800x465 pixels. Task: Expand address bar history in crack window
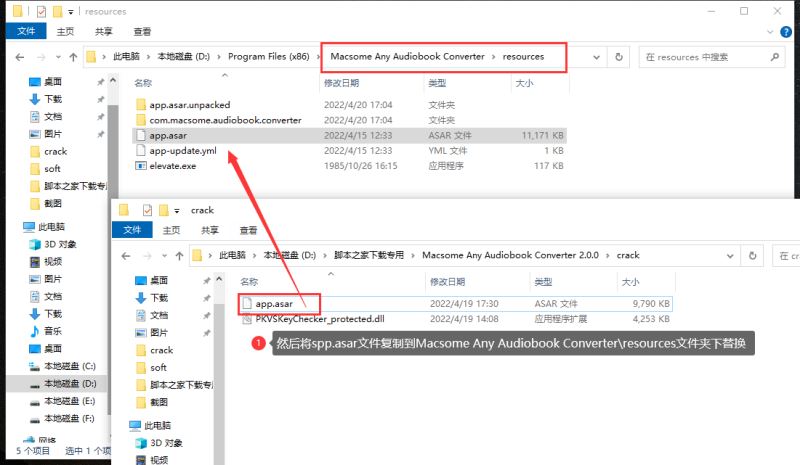(x=730, y=256)
